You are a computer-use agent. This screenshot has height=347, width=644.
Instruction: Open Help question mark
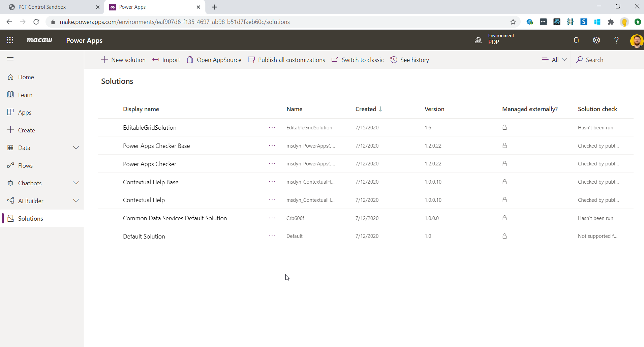click(x=616, y=40)
